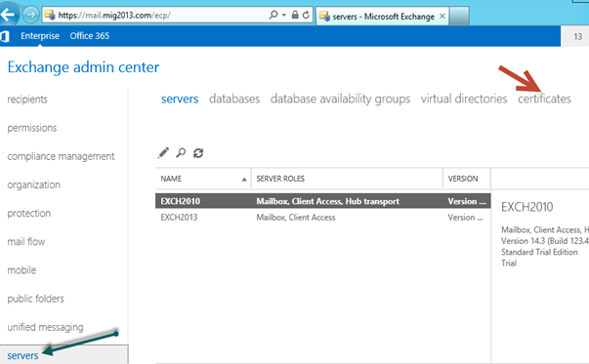Click the browser Forward arrow button
The image size is (589, 364).
click(x=30, y=15)
